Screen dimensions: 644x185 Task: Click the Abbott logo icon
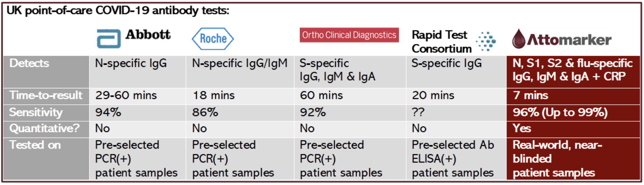[x=109, y=38]
